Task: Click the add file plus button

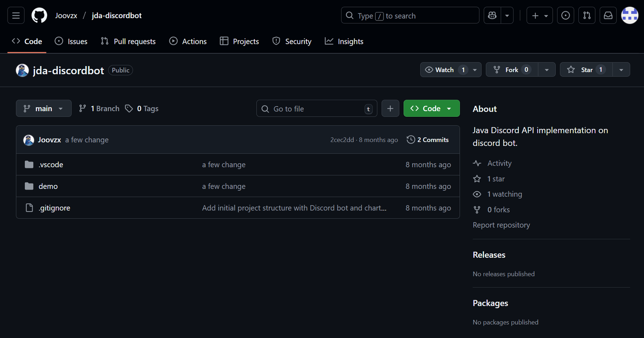Action: 390,109
